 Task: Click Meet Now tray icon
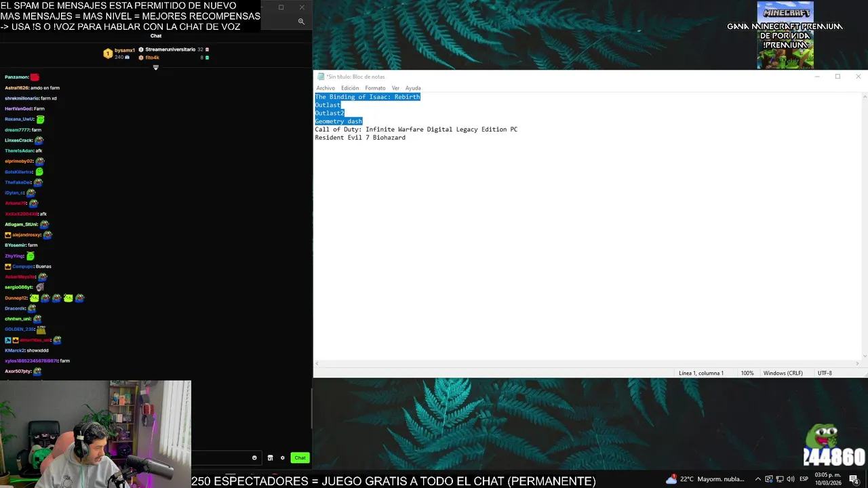(x=769, y=479)
